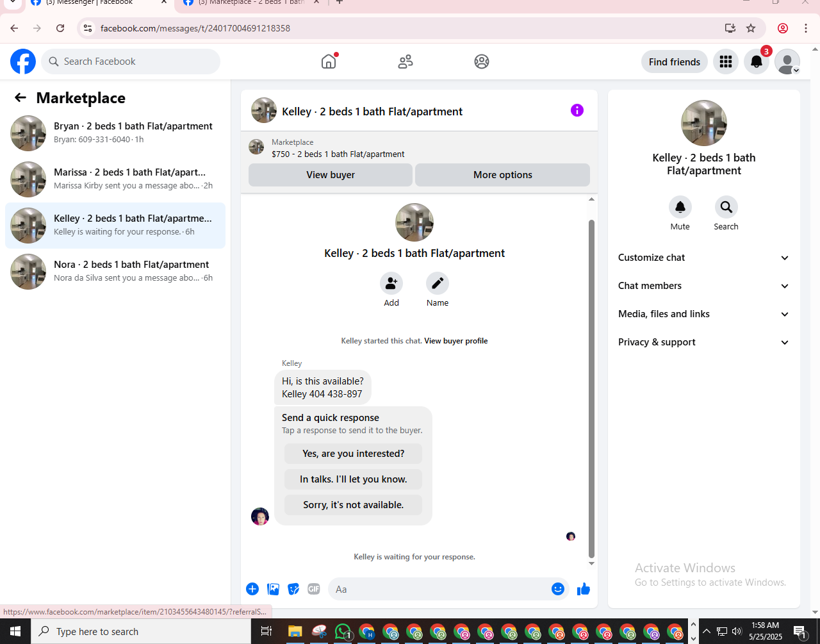Image resolution: width=820 pixels, height=644 pixels.
Task: Send a thumbs-up like
Action: (x=583, y=589)
